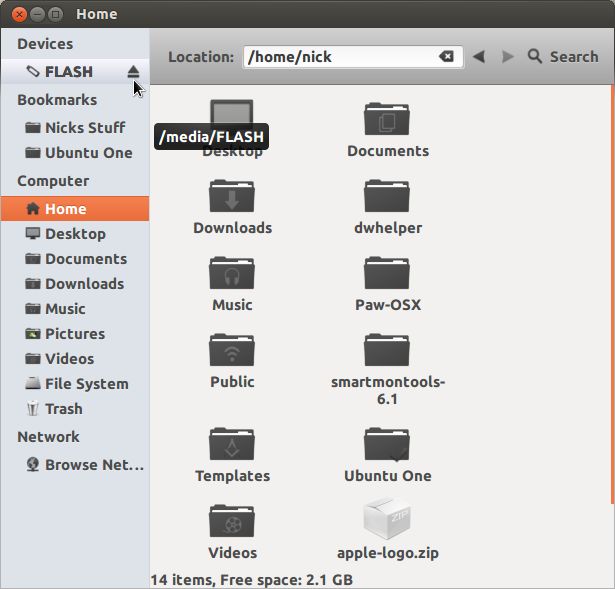This screenshot has height=589, width=615.
Task: Go to Desktop in sidebar
Action: point(75,234)
